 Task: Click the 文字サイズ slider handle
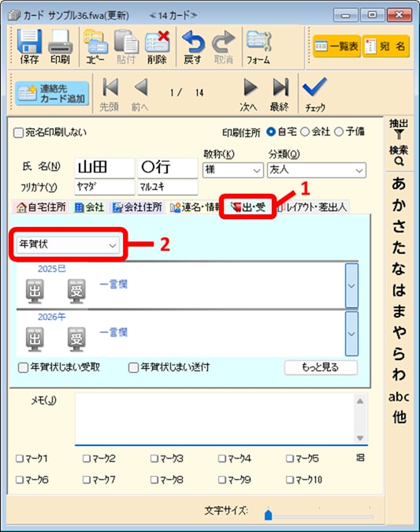coord(268,515)
